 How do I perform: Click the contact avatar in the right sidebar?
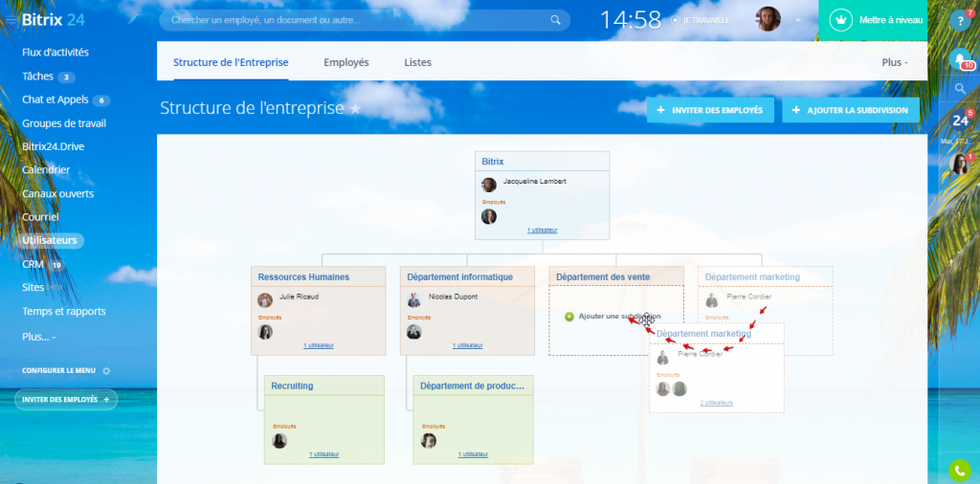pyautogui.click(x=959, y=165)
